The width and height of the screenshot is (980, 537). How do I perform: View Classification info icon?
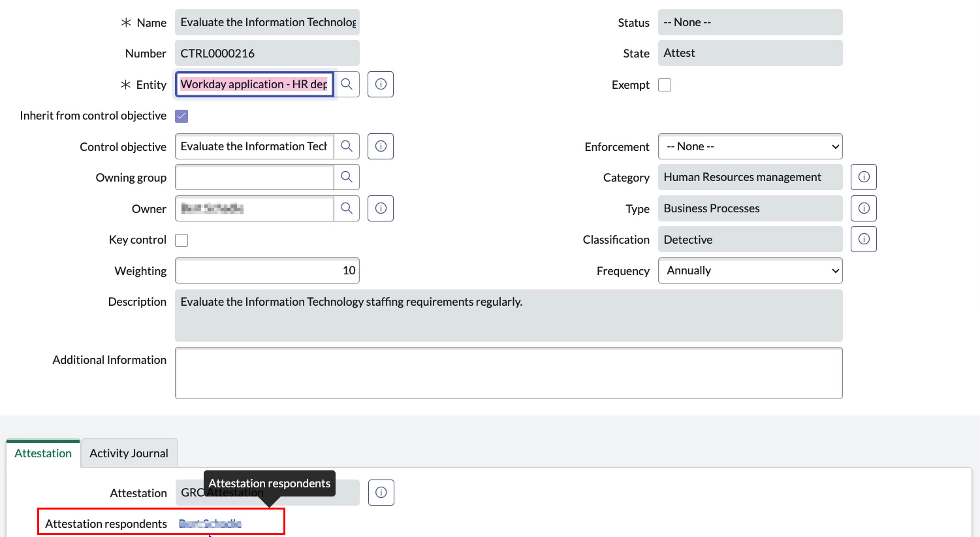pos(864,239)
